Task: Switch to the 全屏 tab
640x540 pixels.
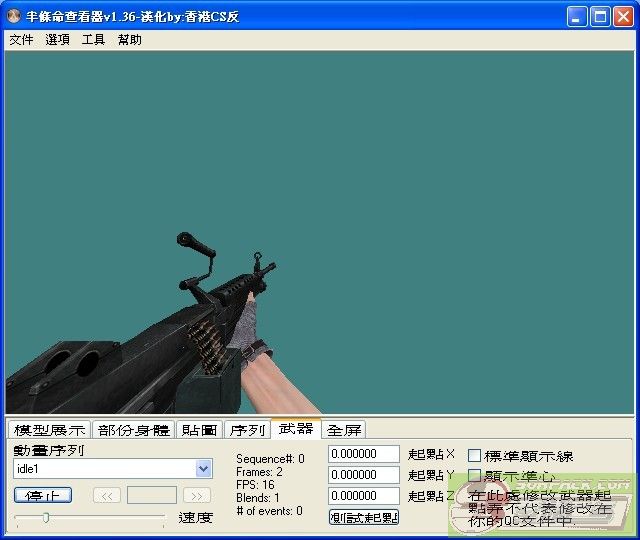Action: (x=344, y=430)
